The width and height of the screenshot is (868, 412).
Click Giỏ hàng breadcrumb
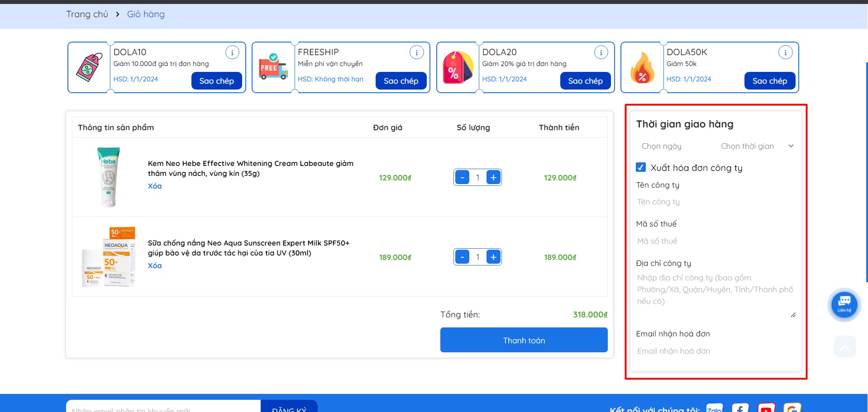click(x=146, y=14)
